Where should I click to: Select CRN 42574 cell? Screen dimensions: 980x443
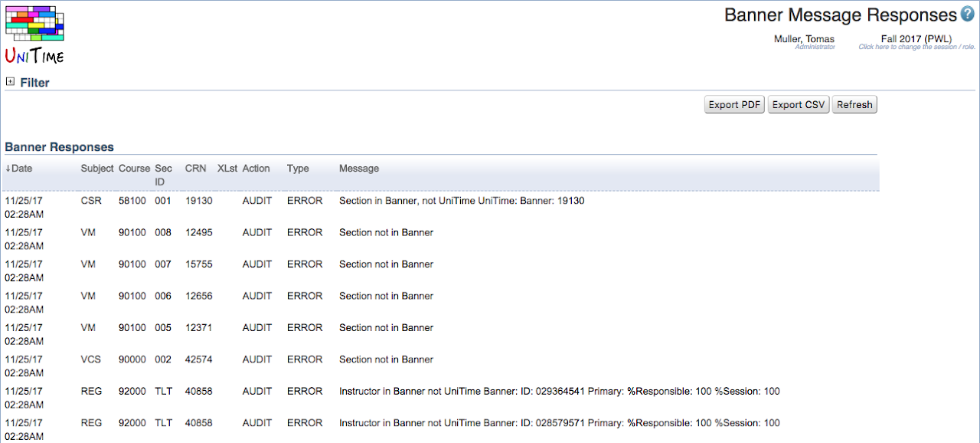coord(199,359)
